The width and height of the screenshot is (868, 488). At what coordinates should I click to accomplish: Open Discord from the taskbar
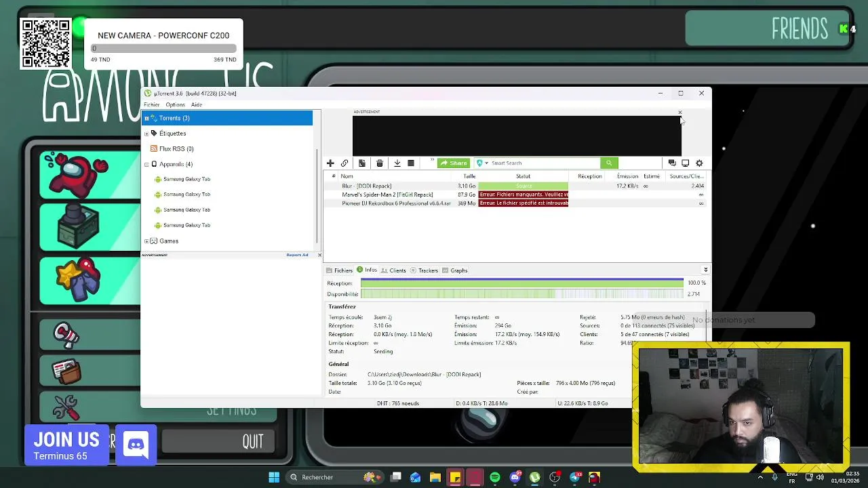tap(515, 477)
